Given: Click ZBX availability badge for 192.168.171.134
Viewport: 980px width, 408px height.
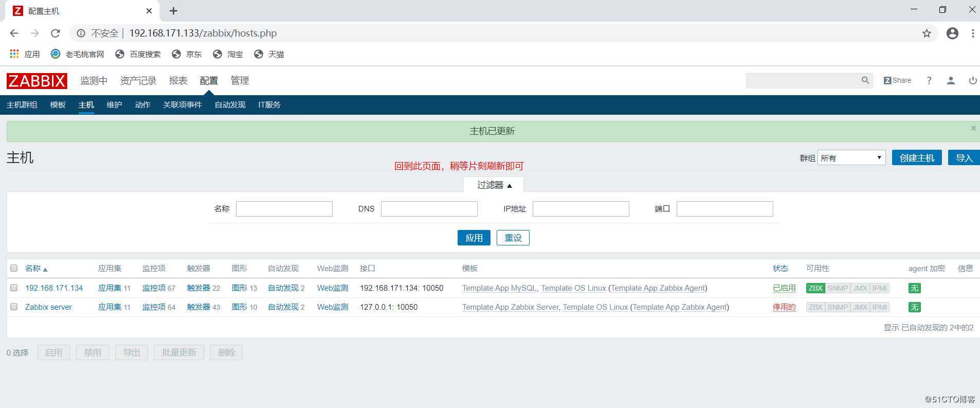Looking at the screenshot, I should pyautogui.click(x=815, y=288).
